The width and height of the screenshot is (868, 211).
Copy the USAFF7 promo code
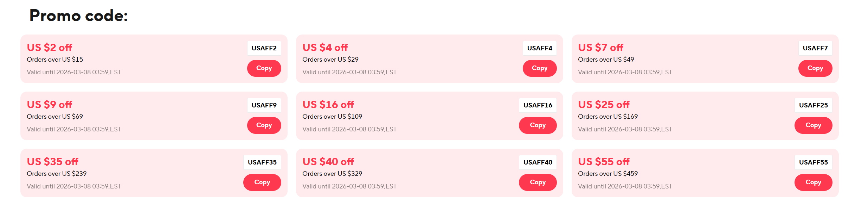coord(815,68)
